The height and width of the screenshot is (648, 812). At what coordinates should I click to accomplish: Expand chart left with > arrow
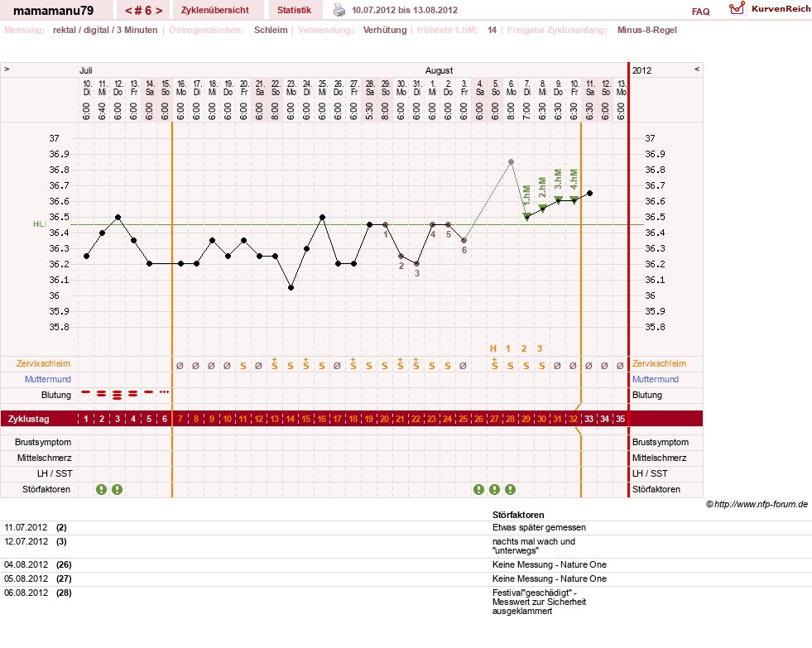click(7, 69)
